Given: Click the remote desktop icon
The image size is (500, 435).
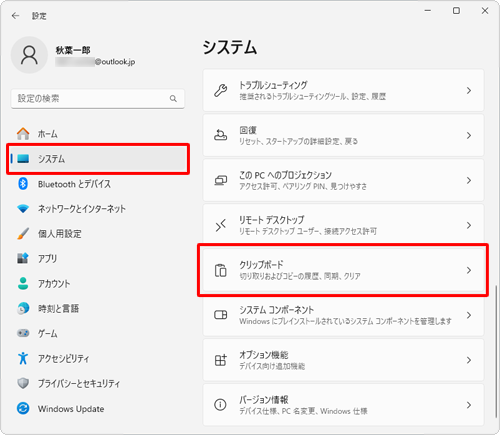Looking at the screenshot, I should coord(220,225).
